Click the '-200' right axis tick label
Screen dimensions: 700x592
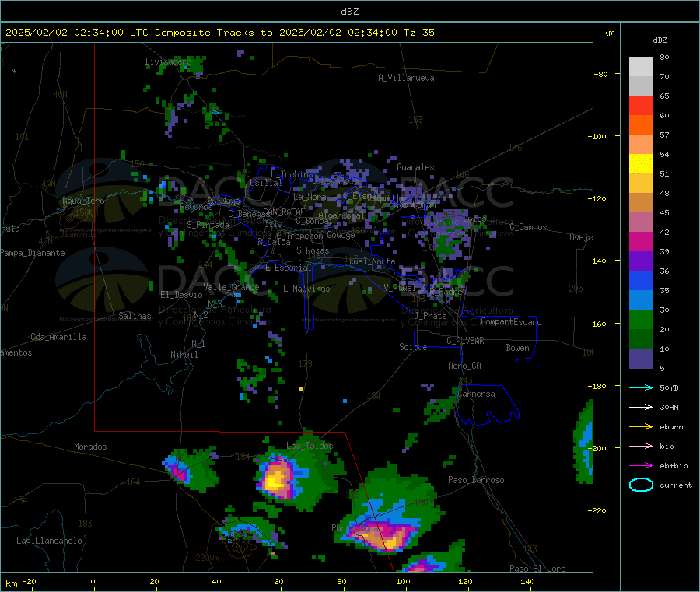[597, 448]
